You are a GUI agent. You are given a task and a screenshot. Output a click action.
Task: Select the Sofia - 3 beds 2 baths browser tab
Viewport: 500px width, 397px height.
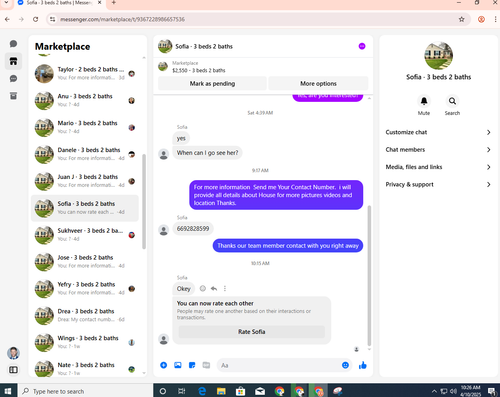pos(60,3)
